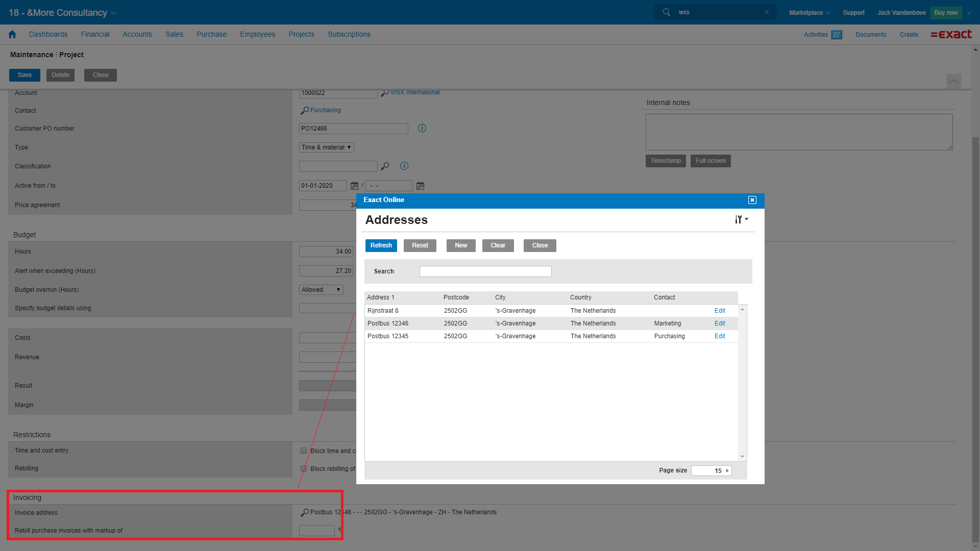Click the Addresses Search field
This screenshot has height=551, width=980.
485,271
